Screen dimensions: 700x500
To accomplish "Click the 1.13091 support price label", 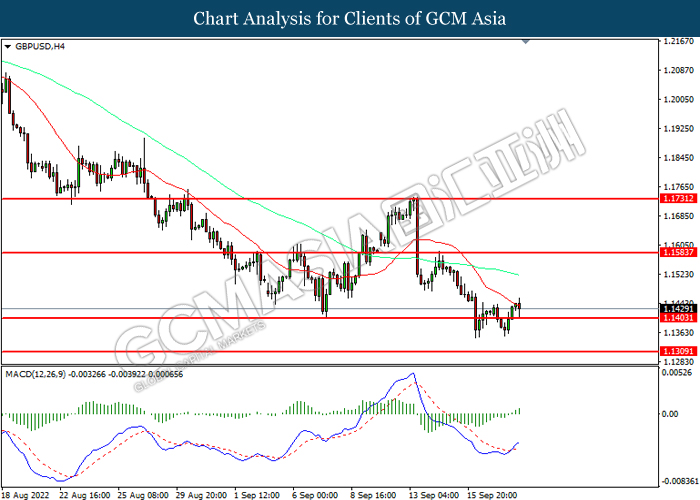I will (x=678, y=351).
